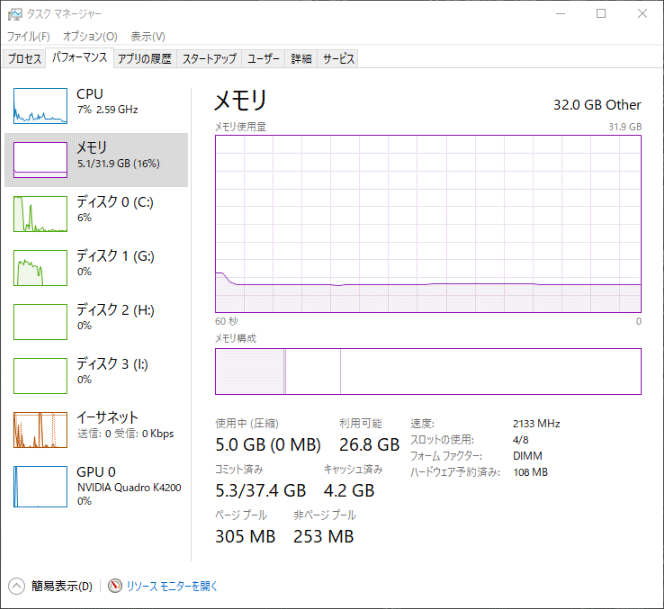Click the Task Manager app icon in title bar

click(15, 14)
